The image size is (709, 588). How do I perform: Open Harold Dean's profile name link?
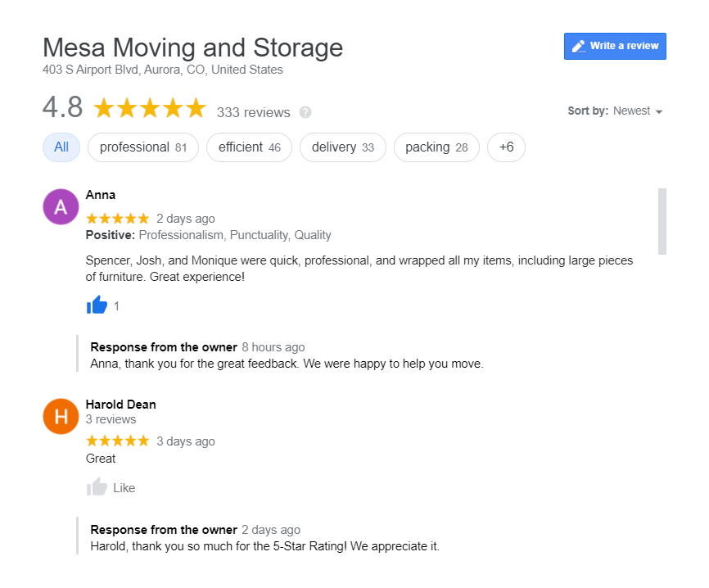120,405
